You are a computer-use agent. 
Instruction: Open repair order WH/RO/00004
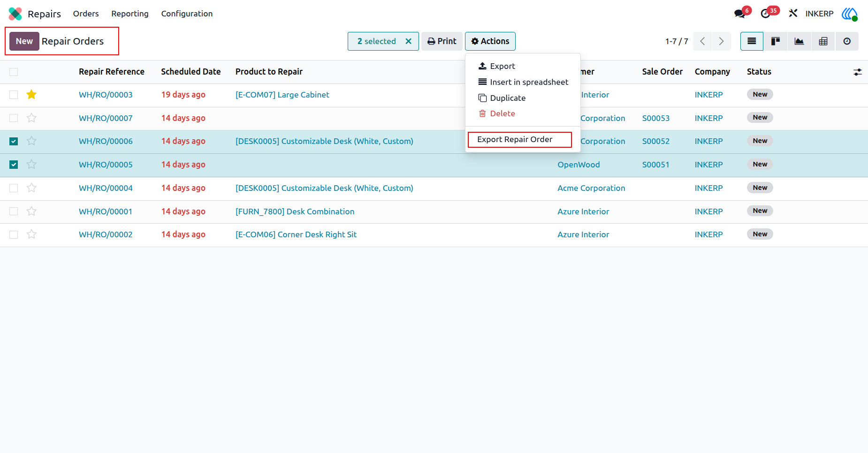coord(106,188)
